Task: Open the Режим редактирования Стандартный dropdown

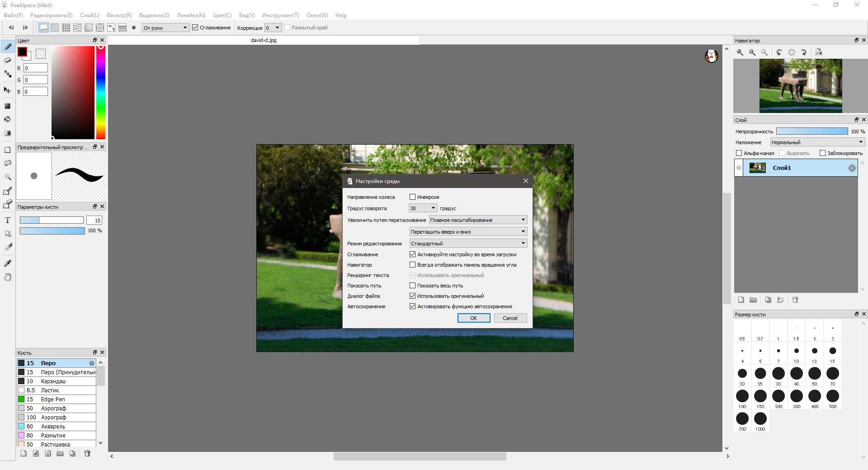Action: [x=468, y=244]
